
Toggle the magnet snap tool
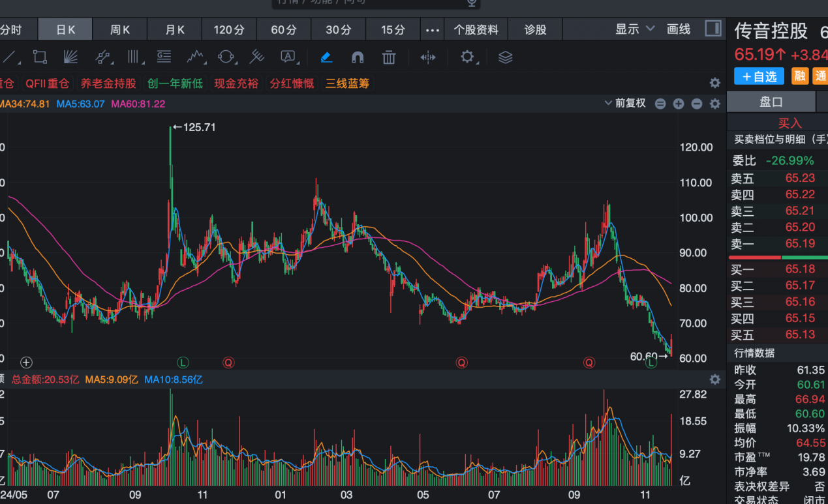[358, 57]
